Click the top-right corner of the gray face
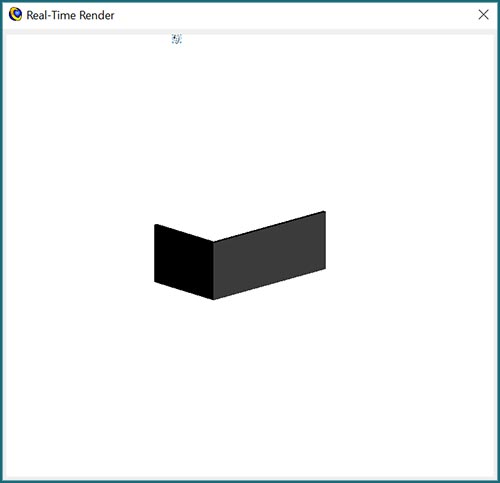The image size is (500, 483). pyautogui.click(x=325, y=212)
